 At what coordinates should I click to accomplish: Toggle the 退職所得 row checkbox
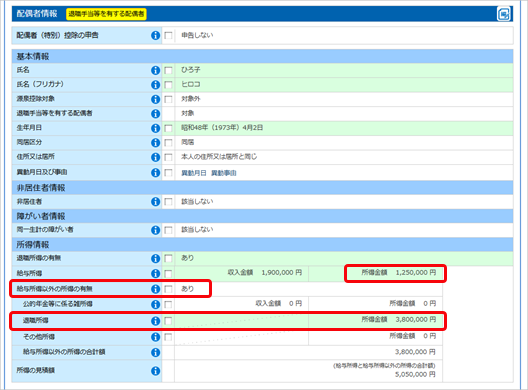168,321
